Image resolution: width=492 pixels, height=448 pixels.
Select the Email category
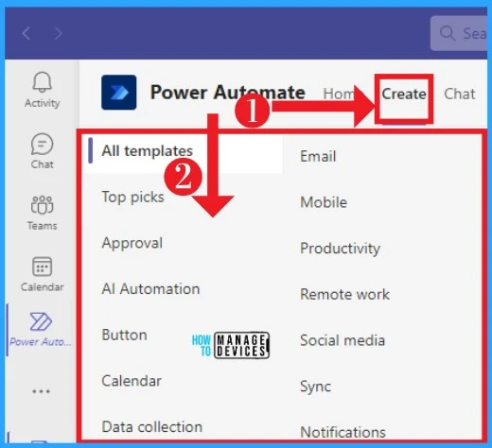pos(318,156)
